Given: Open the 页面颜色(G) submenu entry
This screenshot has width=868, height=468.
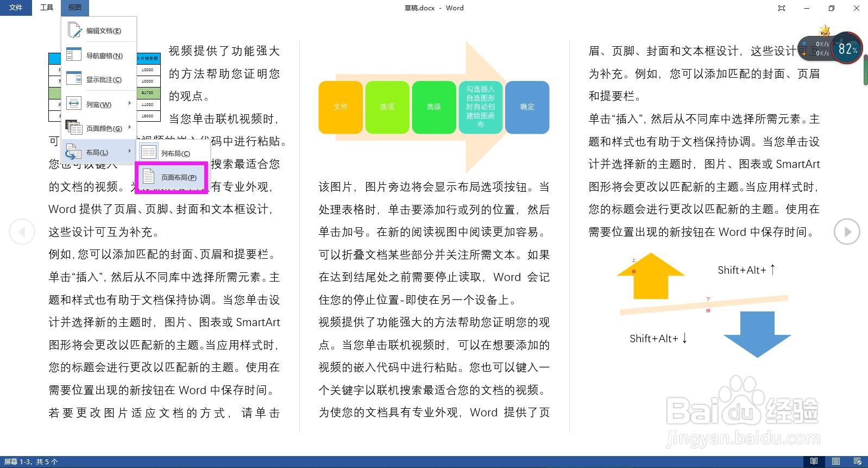Looking at the screenshot, I should click(99, 128).
